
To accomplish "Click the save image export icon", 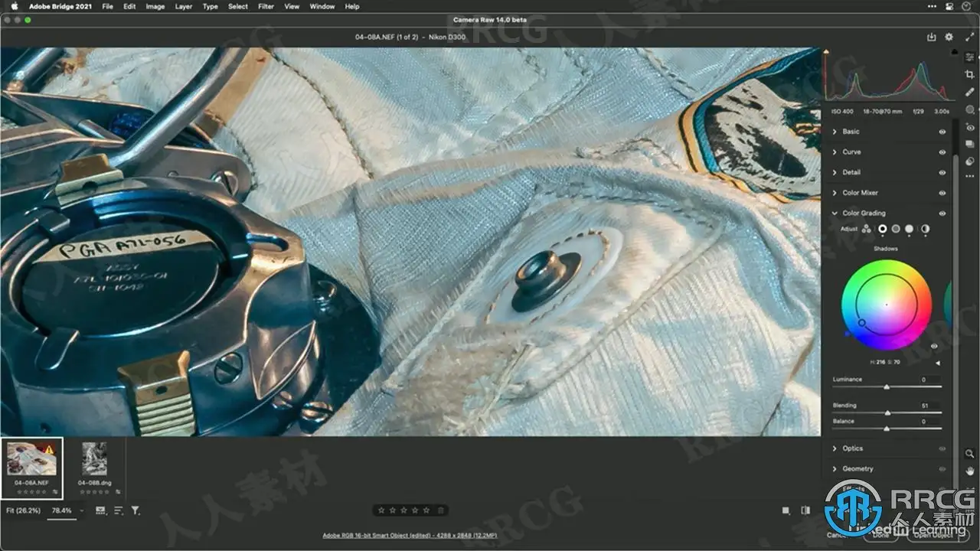I will click(x=931, y=37).
